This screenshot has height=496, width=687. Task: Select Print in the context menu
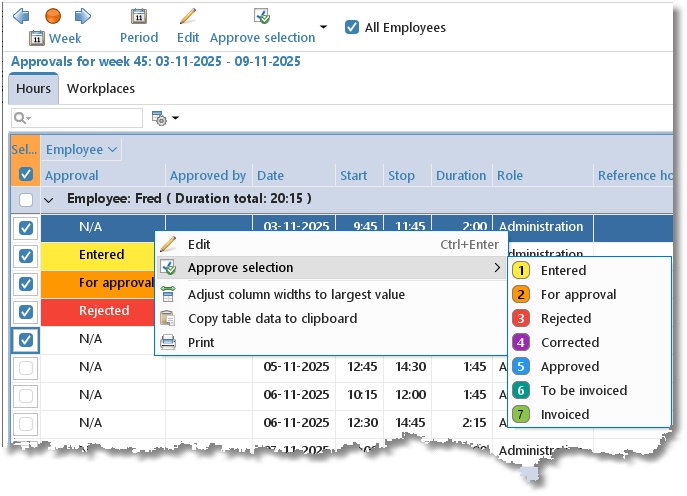coord(332,342)
